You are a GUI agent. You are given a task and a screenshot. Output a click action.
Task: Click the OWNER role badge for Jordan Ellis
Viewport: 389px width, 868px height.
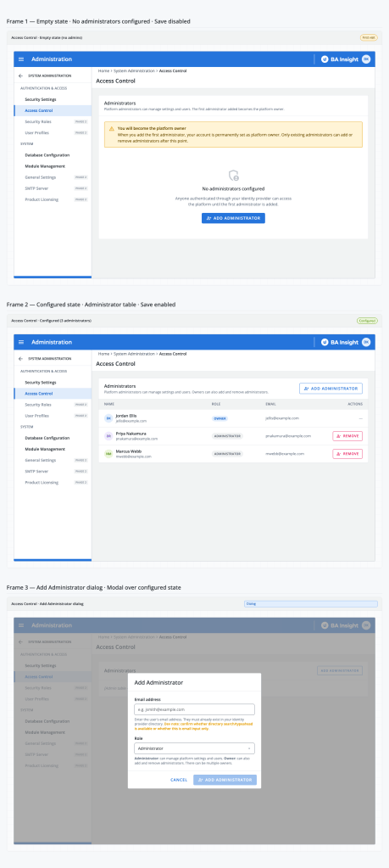(220, 418)
